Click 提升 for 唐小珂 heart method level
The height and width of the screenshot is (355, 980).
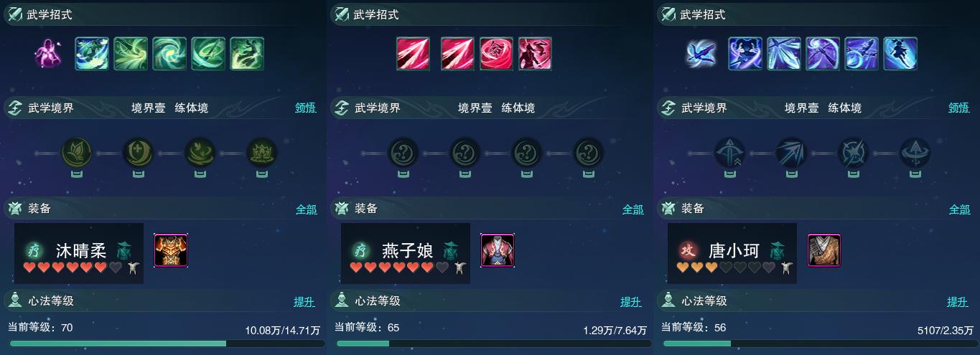click(958, 302)
